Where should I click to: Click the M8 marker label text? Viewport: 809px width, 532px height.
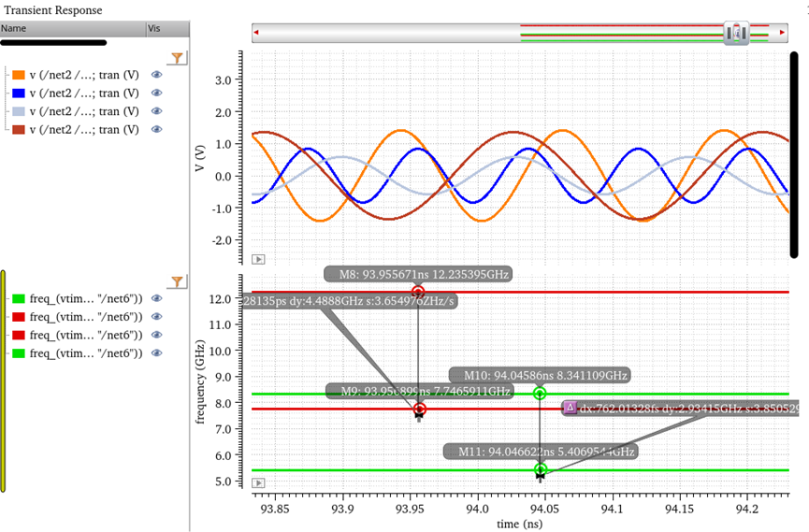point(420,274)
